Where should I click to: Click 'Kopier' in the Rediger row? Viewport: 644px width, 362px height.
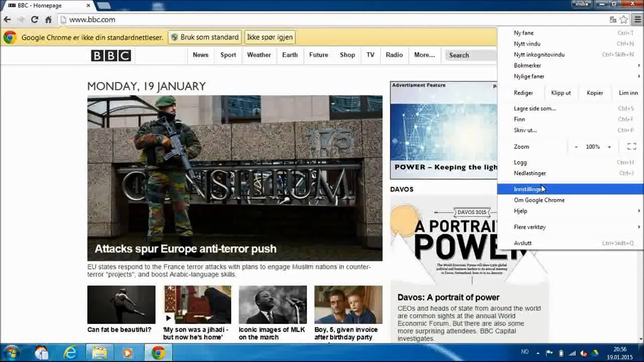pyautogui.click(x=595, y=93)
